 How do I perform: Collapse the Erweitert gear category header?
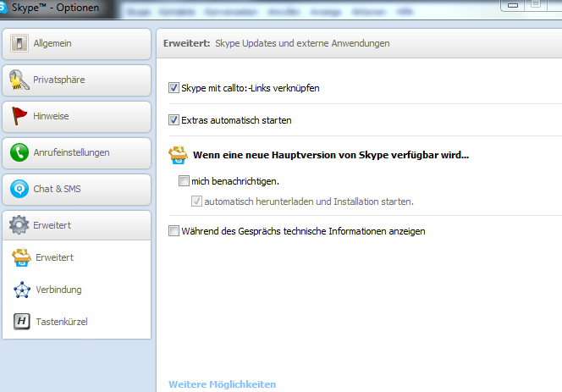[76, 225]
